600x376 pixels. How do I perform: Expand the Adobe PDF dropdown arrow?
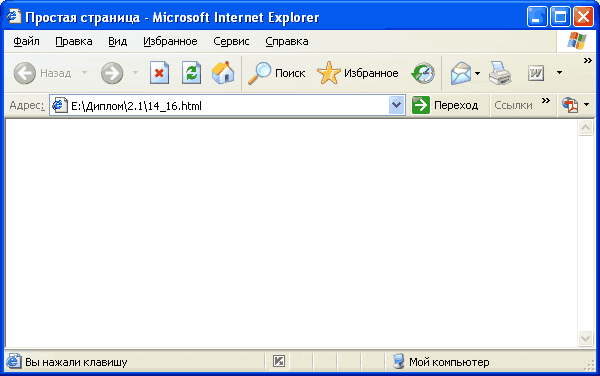(587, 104)
